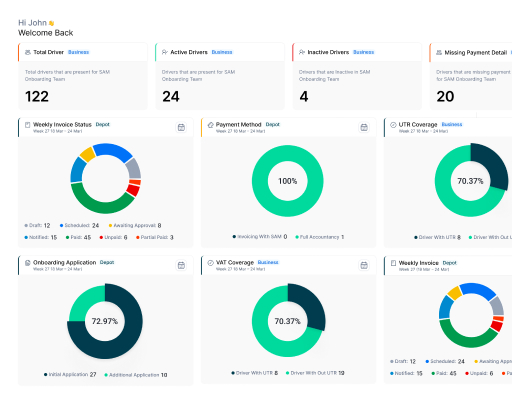Click yellow Awaiting Approval segment in Weekly Invoice Status donut
The image size is (512, 400).
pyautogui.click(x=87, y=154)
